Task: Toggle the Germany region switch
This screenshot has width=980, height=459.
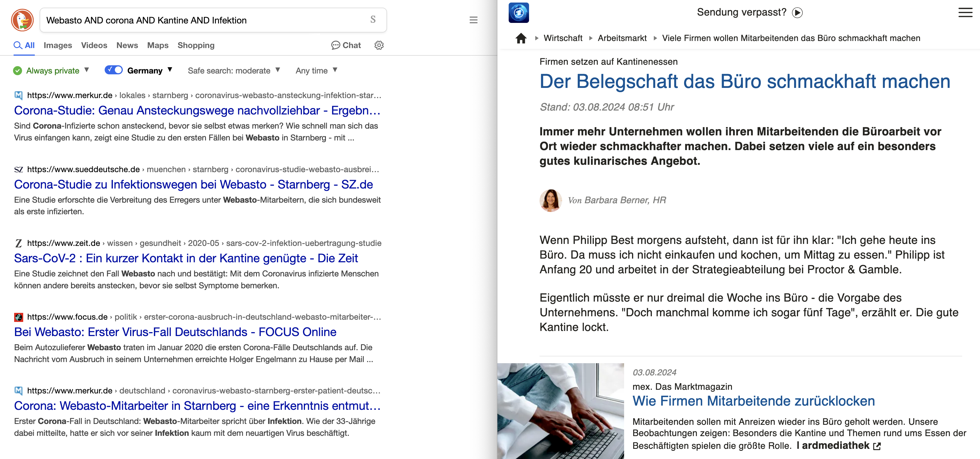Action: pyautogui.click(x=113, y=70)
